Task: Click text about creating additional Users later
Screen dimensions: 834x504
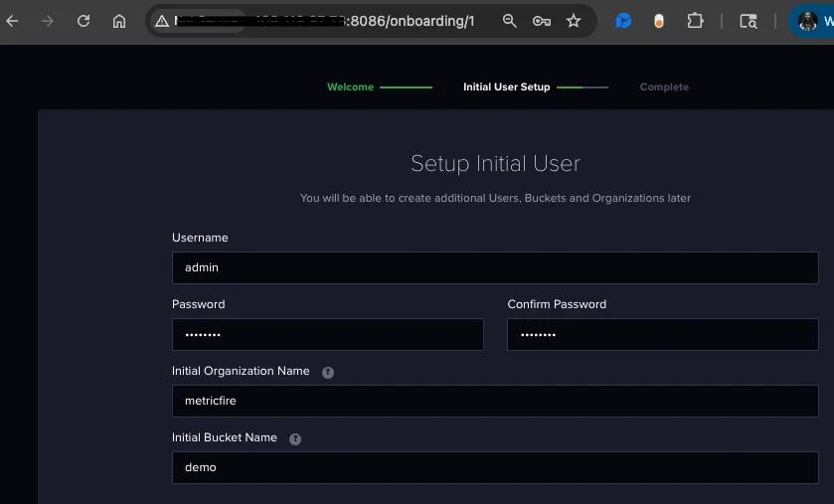Action: (495, 198)
